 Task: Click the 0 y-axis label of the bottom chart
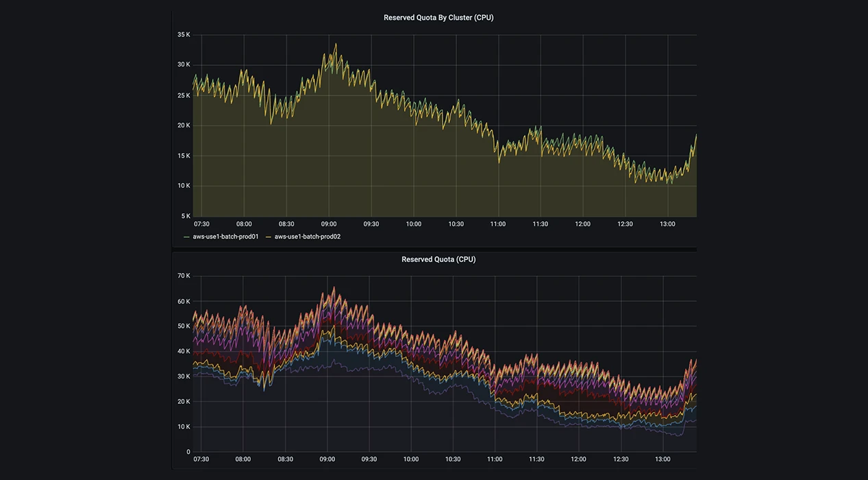[188, 452]
